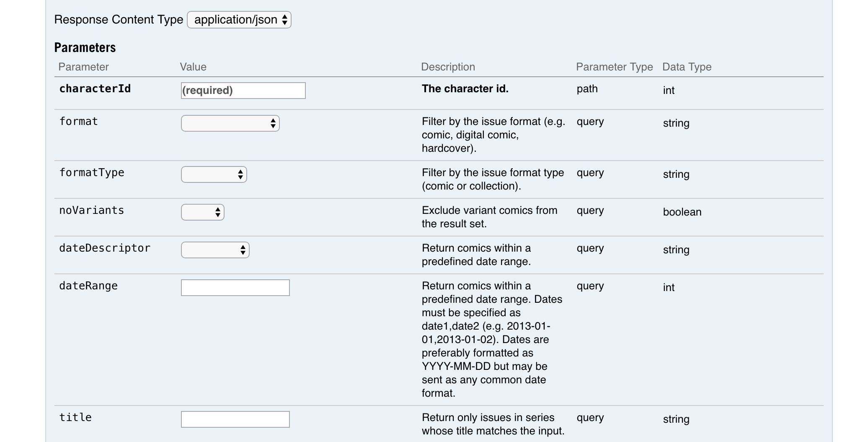Open the format parameter dropdown

pos(230,123)
